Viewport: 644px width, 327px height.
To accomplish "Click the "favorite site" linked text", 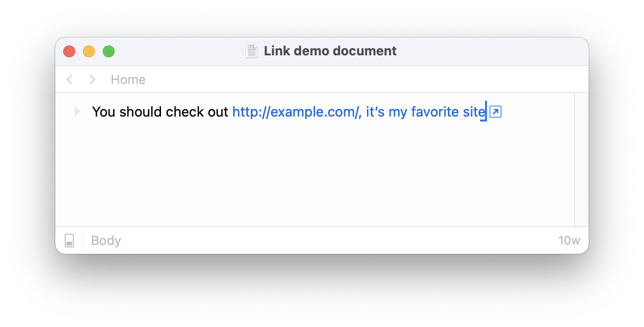I will coord(448,112).
